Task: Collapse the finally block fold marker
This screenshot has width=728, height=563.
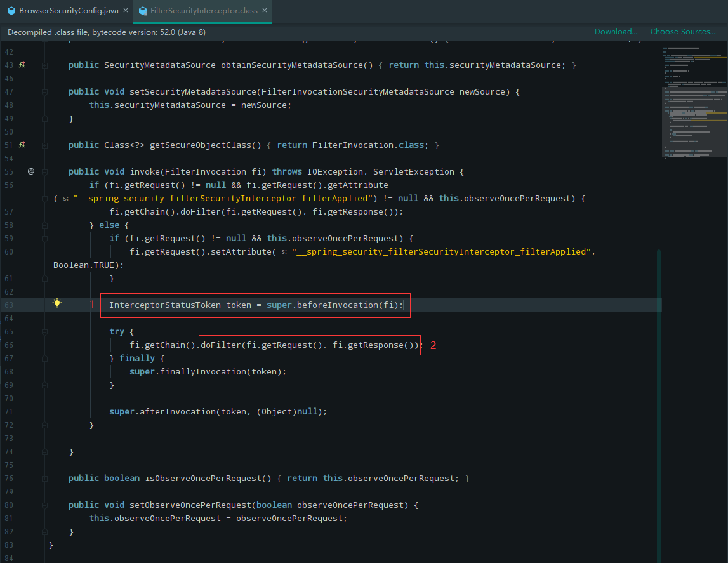Action: [x=43, y=358]
